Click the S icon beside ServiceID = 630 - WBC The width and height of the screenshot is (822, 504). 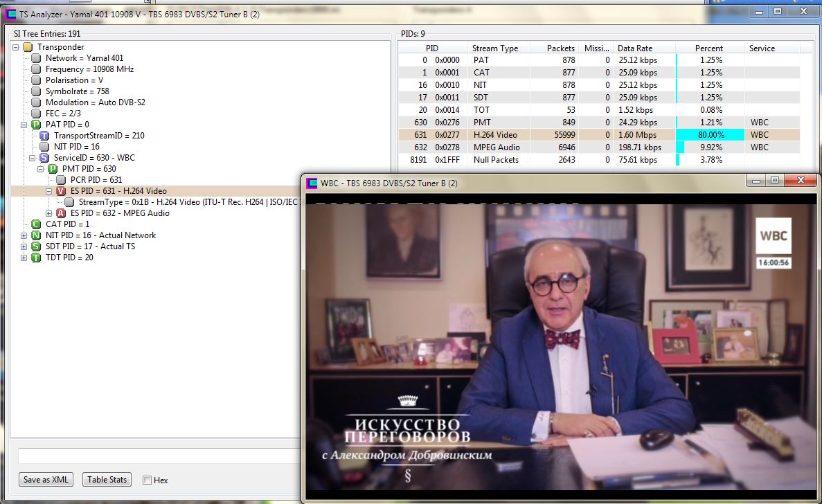point(44,158)
